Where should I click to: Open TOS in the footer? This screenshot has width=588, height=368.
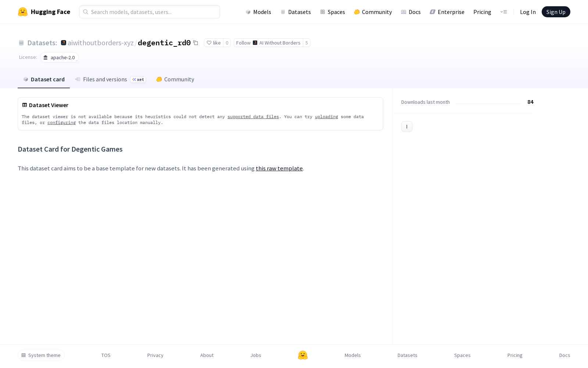pyautogui.click(x=106, y=355)
